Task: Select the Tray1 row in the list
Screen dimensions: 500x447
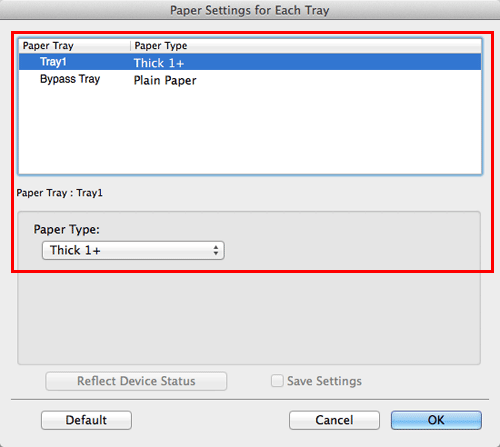Action: click(250, 62)
